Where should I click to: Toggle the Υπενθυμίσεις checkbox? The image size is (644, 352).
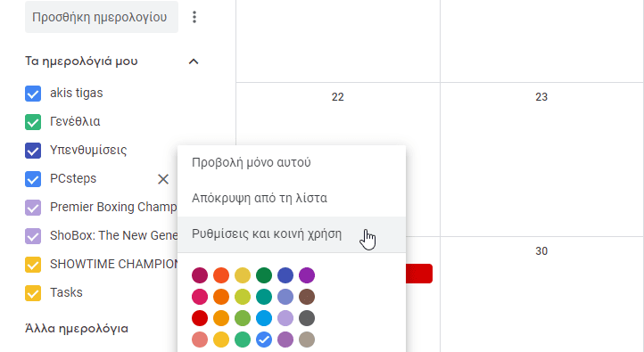point(33,151)
